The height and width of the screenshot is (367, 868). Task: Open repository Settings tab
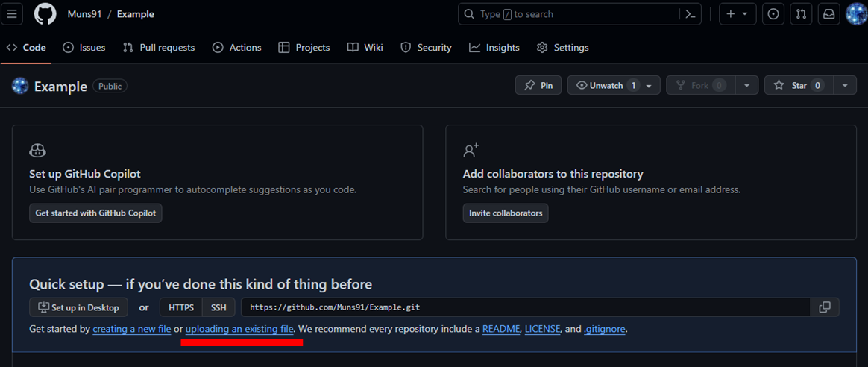coord(563,48)
